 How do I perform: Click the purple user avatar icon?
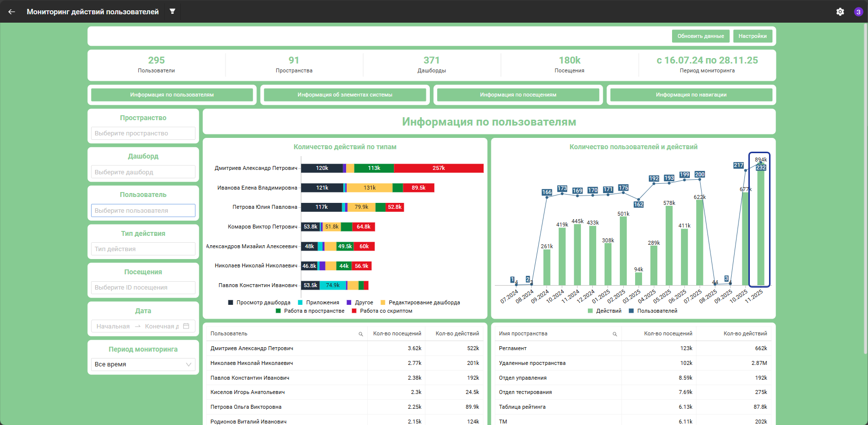(x=858, y=12)
